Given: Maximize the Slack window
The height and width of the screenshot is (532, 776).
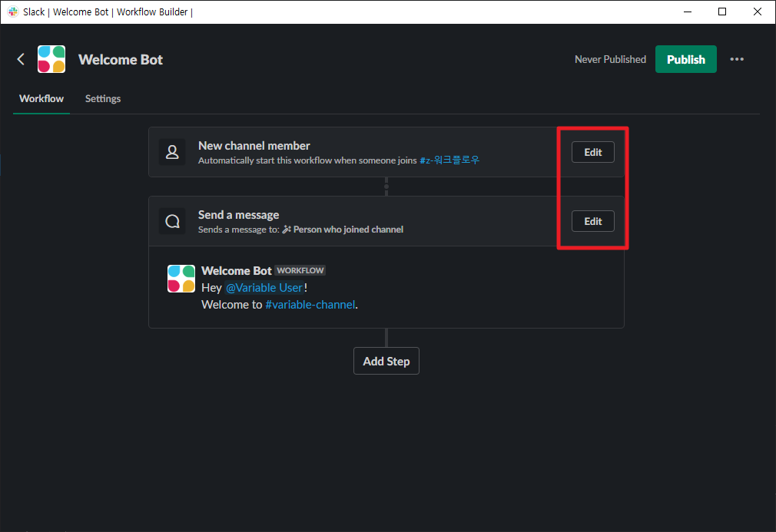Looking at the screenshot, I should pos(722,12).
